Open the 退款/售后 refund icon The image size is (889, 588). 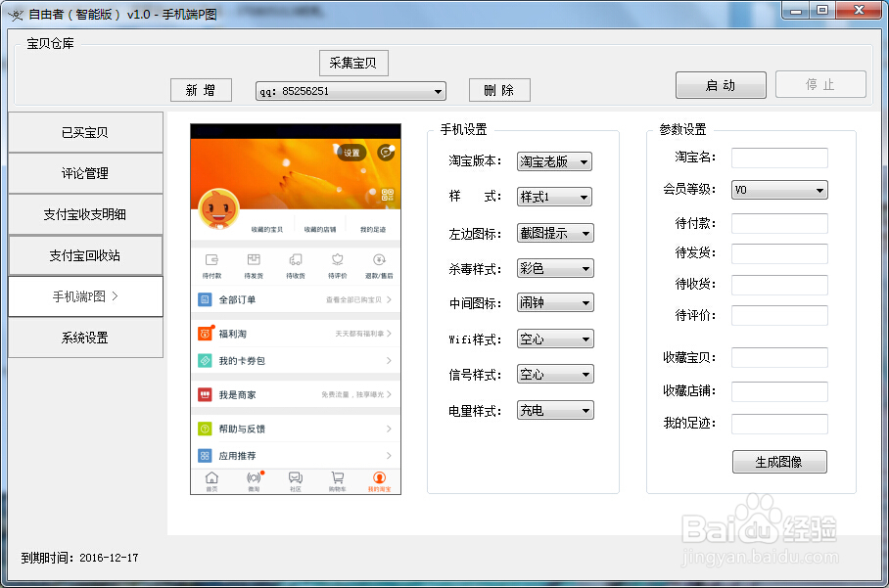click(378, 261)
